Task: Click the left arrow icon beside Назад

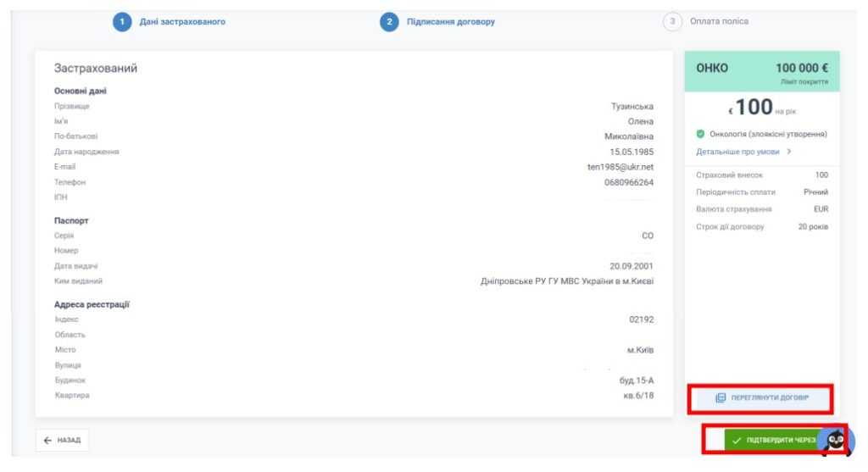Action: (x=47, y=441)
